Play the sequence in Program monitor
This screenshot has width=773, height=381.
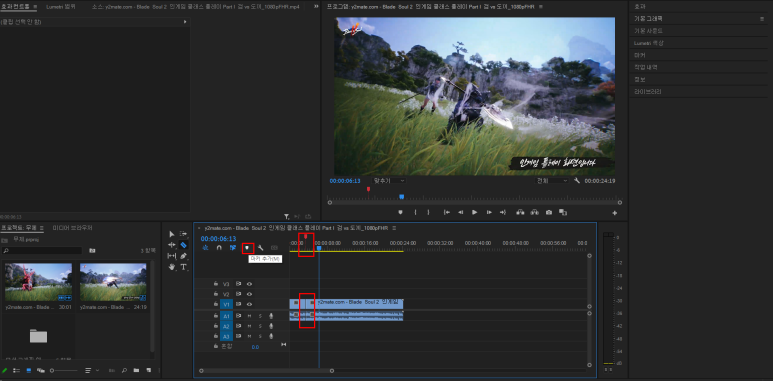click(474, 212)
